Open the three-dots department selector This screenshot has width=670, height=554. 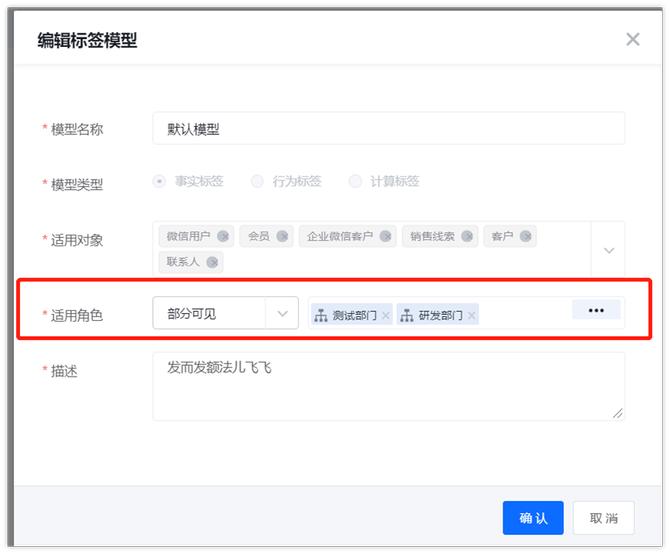point(596,310)
